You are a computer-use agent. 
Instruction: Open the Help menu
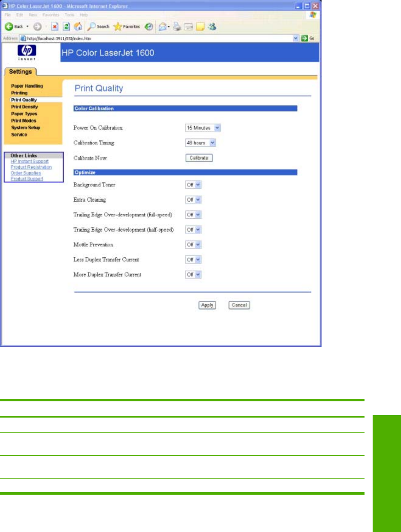pyautogui.click(x=84, y=15)
